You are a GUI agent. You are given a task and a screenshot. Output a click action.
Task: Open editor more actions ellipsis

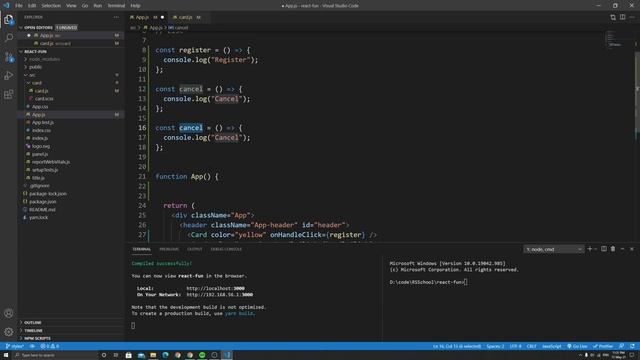632,17
